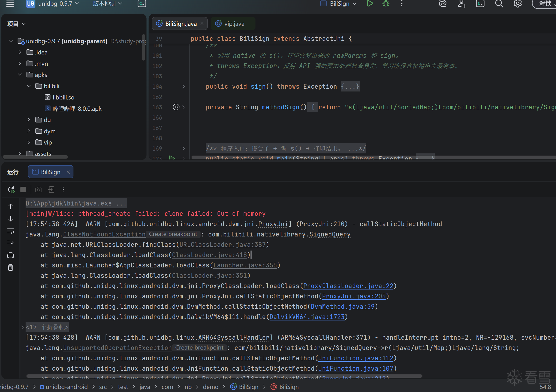Open the 版本控制 dropdown

(108, 4)
